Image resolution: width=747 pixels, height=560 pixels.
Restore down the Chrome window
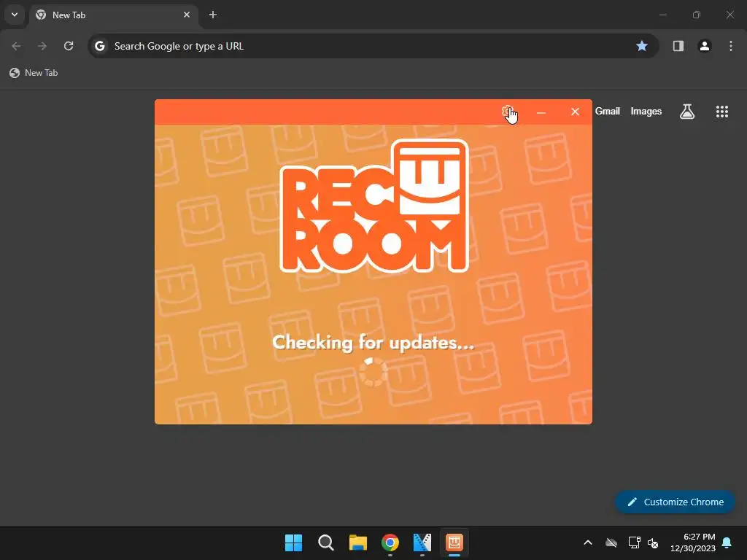point(697,15)
